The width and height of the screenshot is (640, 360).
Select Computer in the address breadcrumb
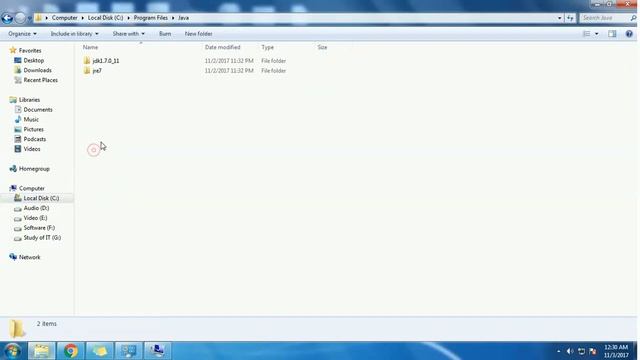pyautogui.click(x=64, y=18)
